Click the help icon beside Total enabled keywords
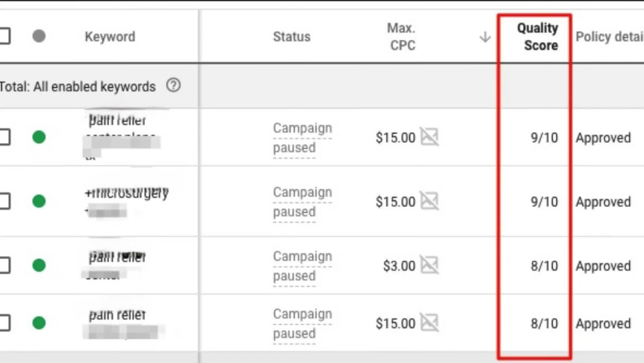This screenshot has width=644, height=363. (173, 86)
